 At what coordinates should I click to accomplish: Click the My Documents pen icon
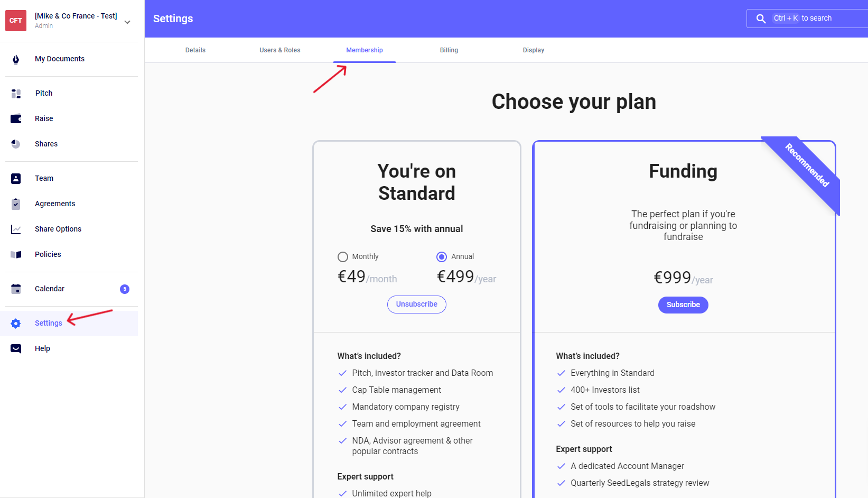click(16, 59)
